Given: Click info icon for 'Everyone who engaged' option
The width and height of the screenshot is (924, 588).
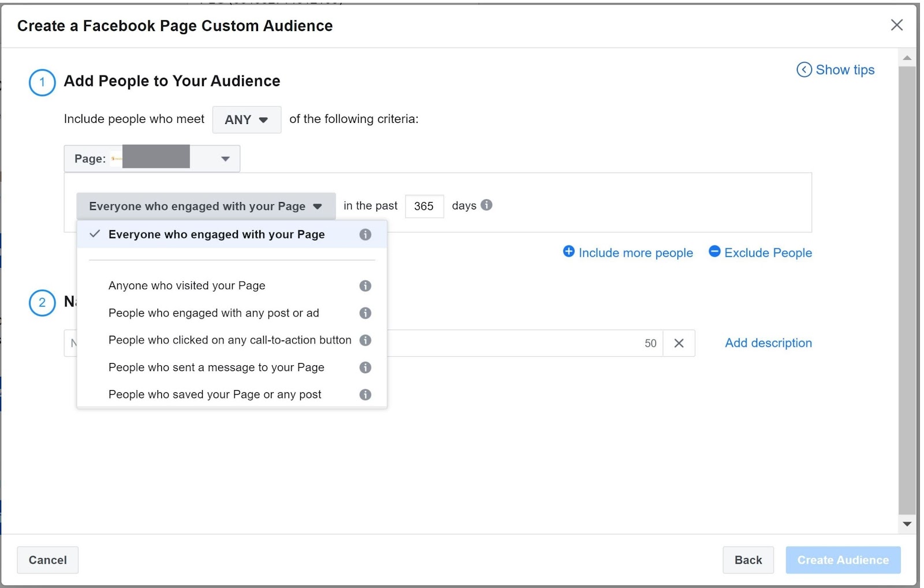Looking at the screenshot, I should tap(365, 234).
